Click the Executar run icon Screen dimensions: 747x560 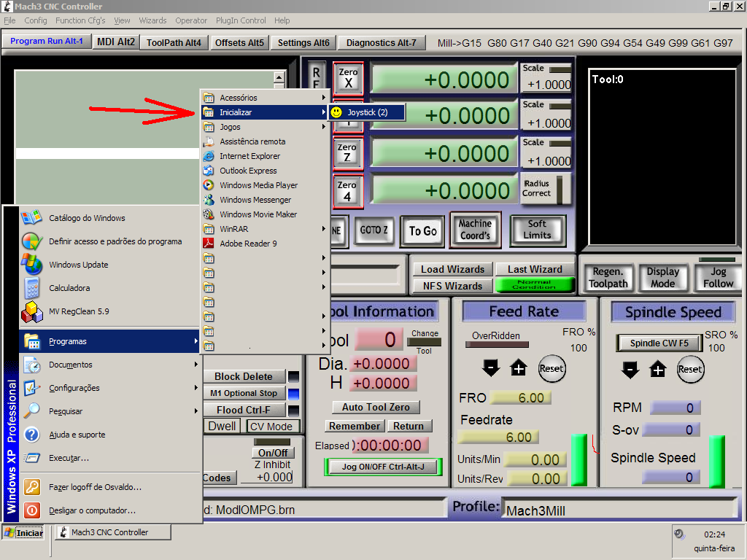[31, 458]
